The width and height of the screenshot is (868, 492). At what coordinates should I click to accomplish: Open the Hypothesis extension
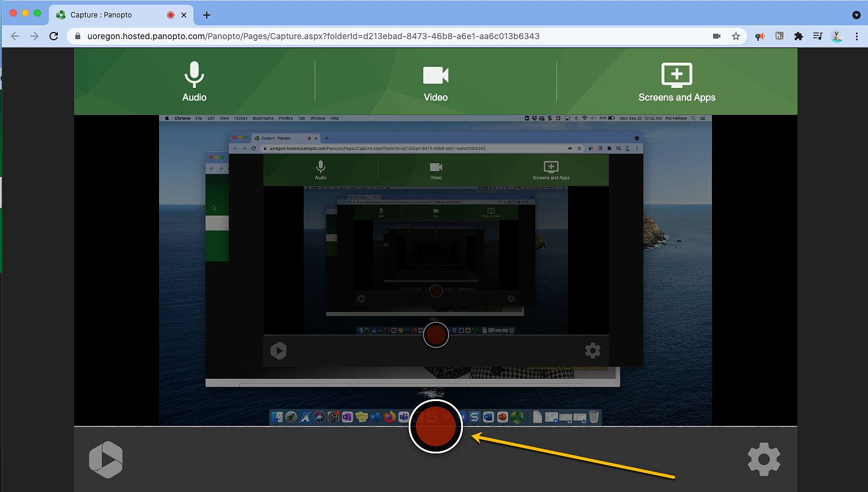[x=779, y=36]
